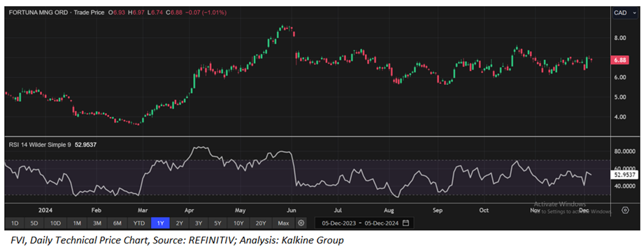Switch to the 6M time range
Image resolution: width=644 pixels, height=251 pixels.
pos(117,223)
